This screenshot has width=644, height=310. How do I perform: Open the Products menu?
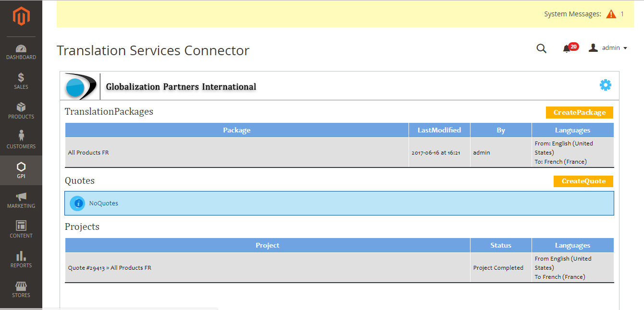tap(21, 111)
